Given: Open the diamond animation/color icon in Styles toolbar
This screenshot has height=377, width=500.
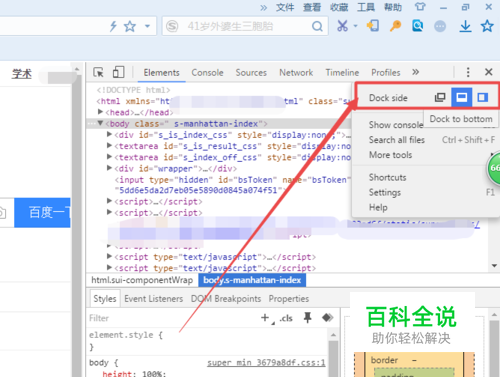Looking at the screenshot, I should point(328,318).
